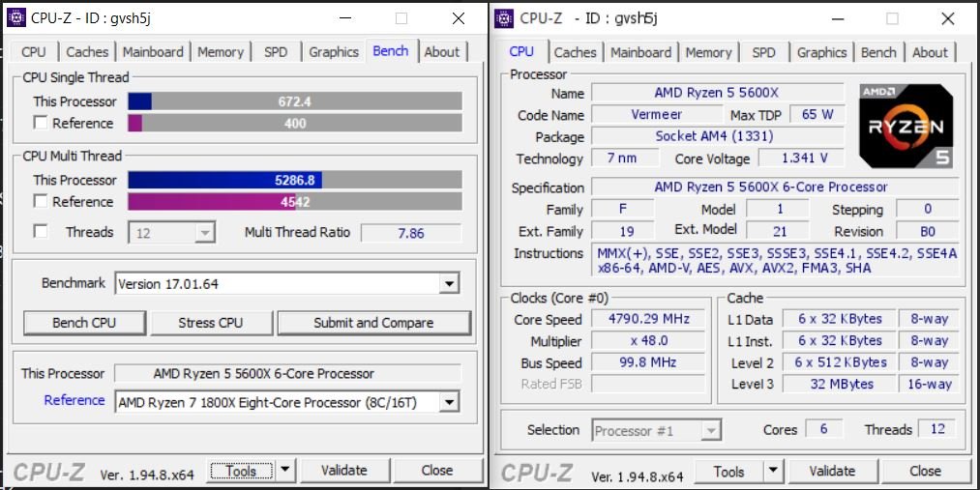Click the multi thread reference 4542 bar
Screen dimensions: 980x490
click(x=295, y=201)
